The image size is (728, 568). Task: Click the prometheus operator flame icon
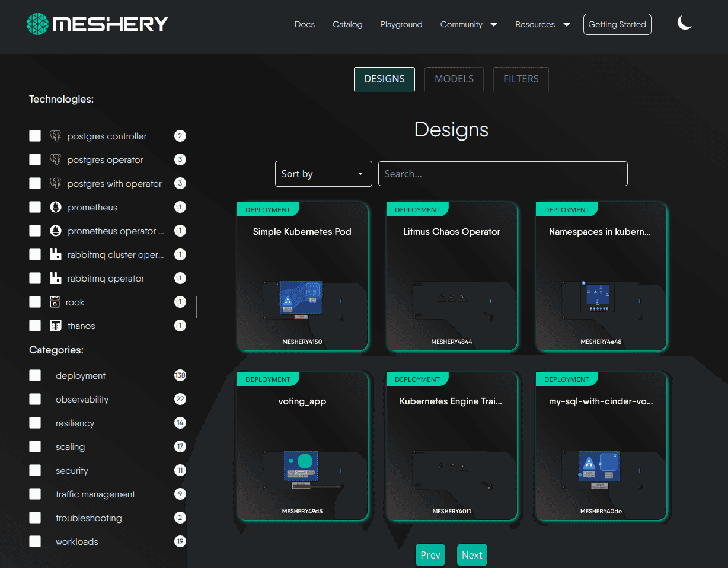coord(56,231)
